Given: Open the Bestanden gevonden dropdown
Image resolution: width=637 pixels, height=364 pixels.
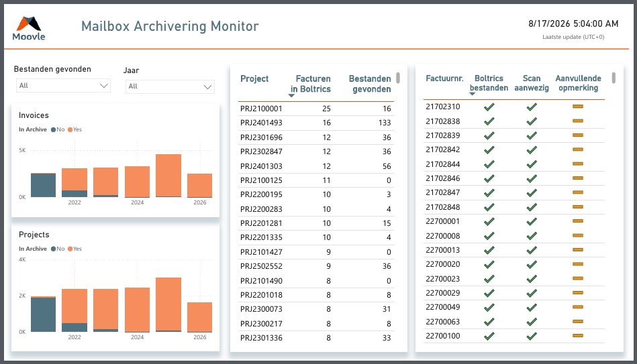Looking at the screenshot, I should (x=63, y=86).
